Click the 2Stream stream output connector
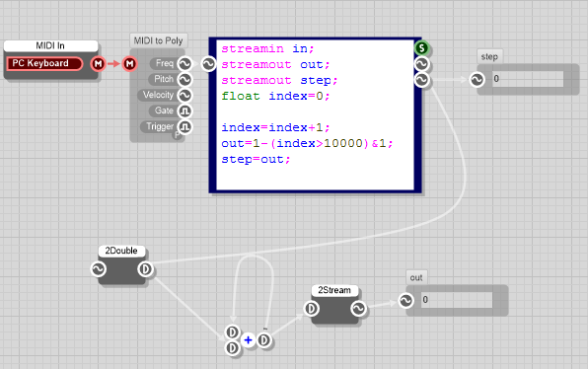The image size is (588, 369). [x=358, y=309]
